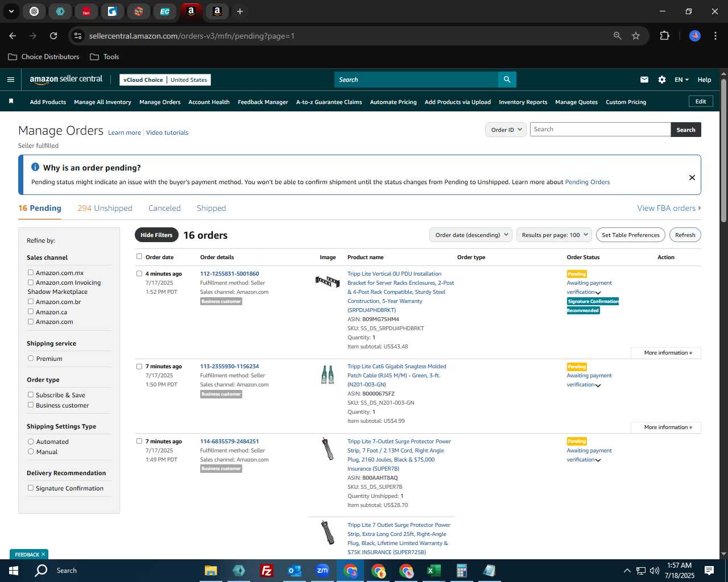Click the blue info icon in banner
This screenshot has height=582, width=728.
(x=35, y=167)
